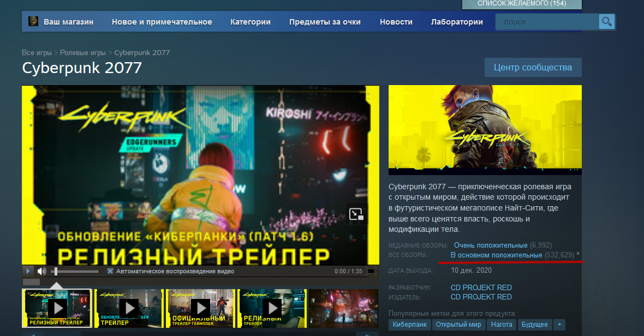Select the Будущее tag
This screenshot has height=336, width=644.
point(534,325)
